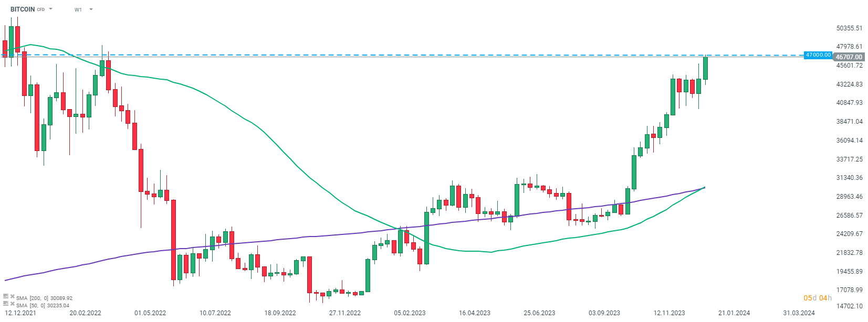Select the blue 47000.00 price level tag
This screenshot has height=322, width=868.
[818, 55]
